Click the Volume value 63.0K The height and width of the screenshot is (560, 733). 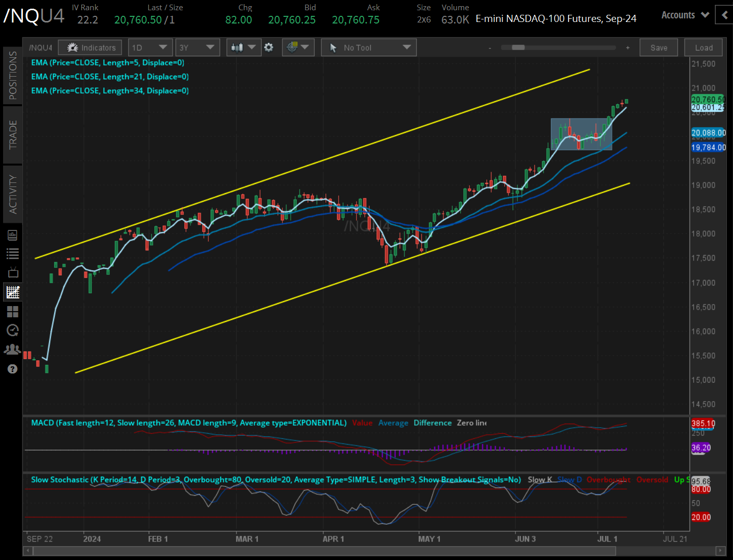click(x=455, y=20)
